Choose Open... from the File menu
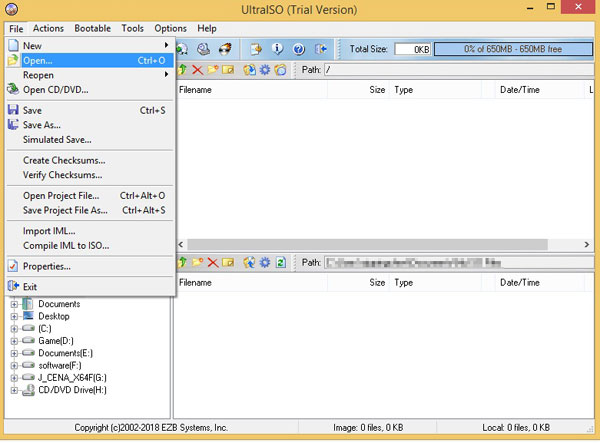 tap(90, 60)
